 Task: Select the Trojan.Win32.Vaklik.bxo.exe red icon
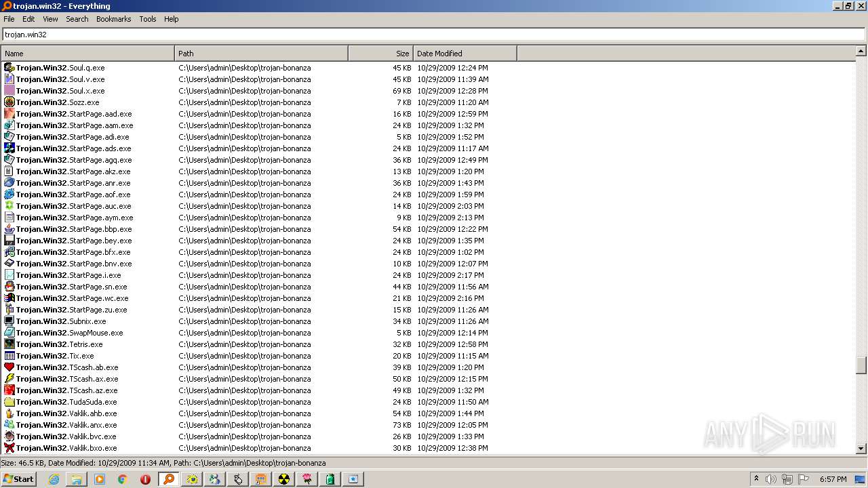tap(9, 448)
